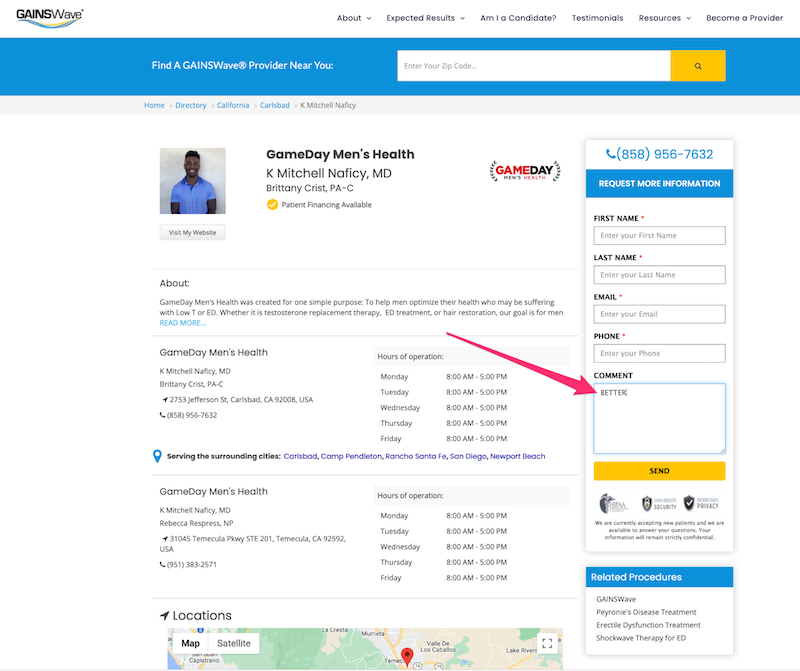Expand the Resources menu
800x671 pixels.
(x=665, y=18)
